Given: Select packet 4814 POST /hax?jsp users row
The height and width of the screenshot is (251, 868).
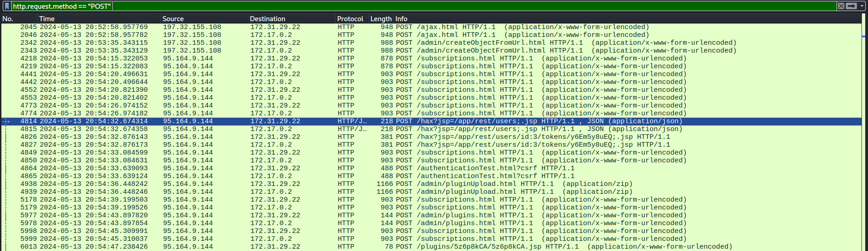Looking at the screenshot, I should (x=431, y=121).
